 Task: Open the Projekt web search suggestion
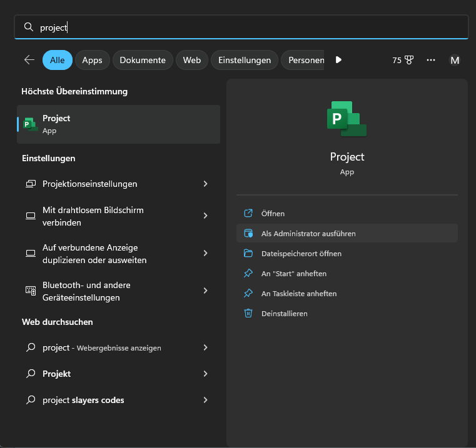56,374
